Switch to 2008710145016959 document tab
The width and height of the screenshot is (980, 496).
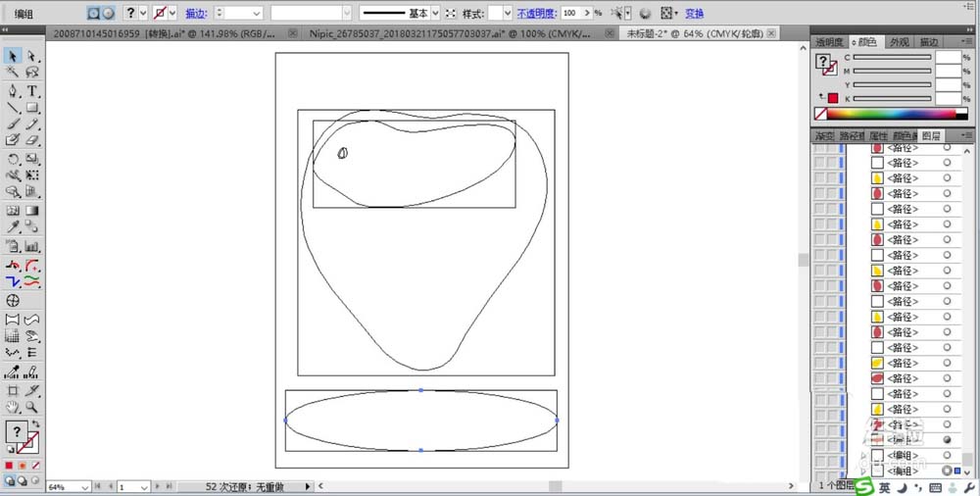(x=165, y=33)
